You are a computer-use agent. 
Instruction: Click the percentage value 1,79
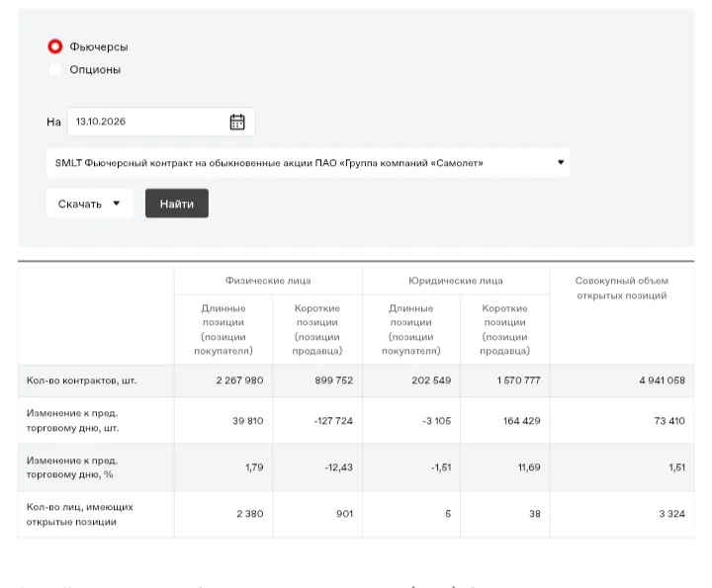click(x=254, y=467)
